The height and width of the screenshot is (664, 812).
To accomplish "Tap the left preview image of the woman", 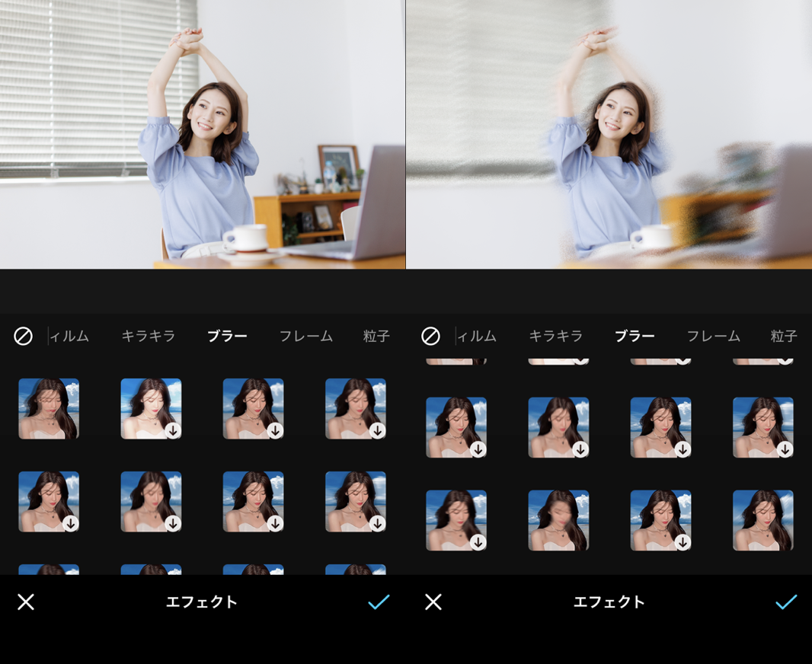I will (203, 133).
